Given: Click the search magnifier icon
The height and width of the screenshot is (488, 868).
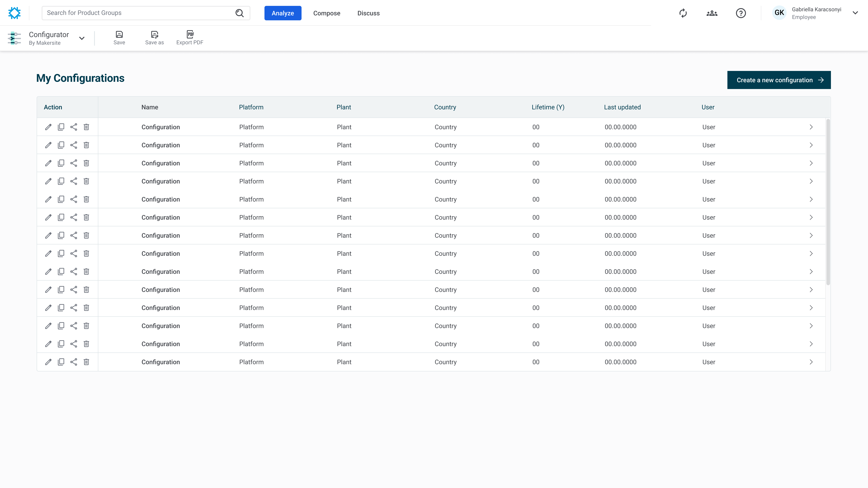Looking at the screenshot, I should [239, 13].
